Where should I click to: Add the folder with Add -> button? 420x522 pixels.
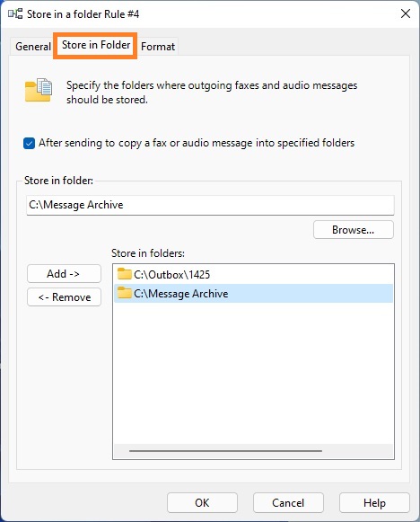click(x=64, y=274)
